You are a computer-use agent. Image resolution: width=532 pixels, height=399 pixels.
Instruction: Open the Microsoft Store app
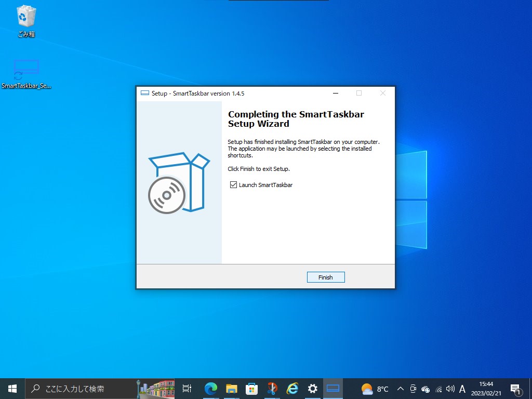251,388
